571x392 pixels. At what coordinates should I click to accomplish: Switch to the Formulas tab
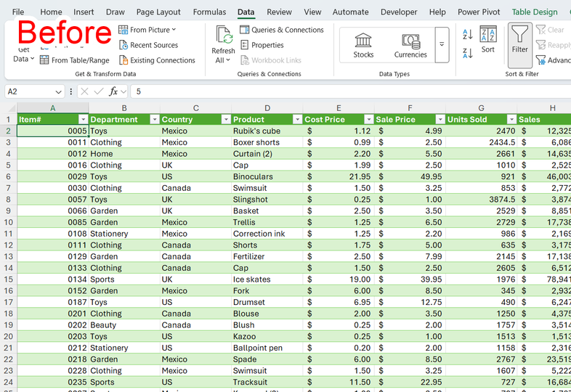pos(209,12)
